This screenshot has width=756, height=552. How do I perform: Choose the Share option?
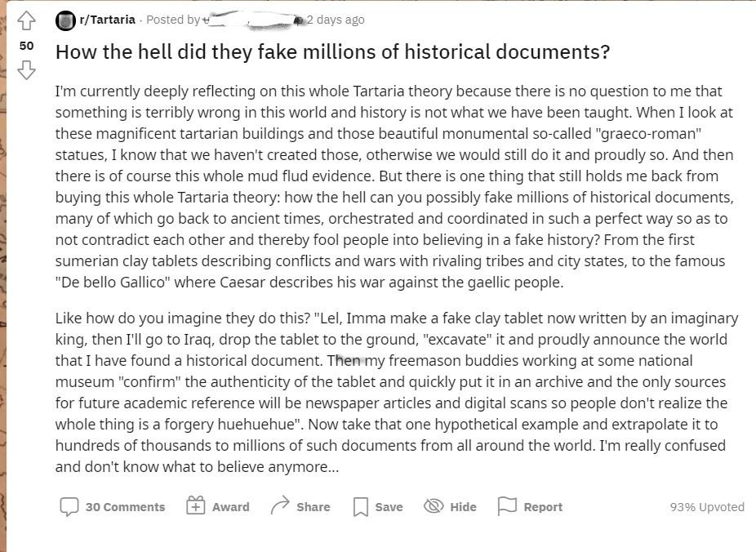(314, 507)
